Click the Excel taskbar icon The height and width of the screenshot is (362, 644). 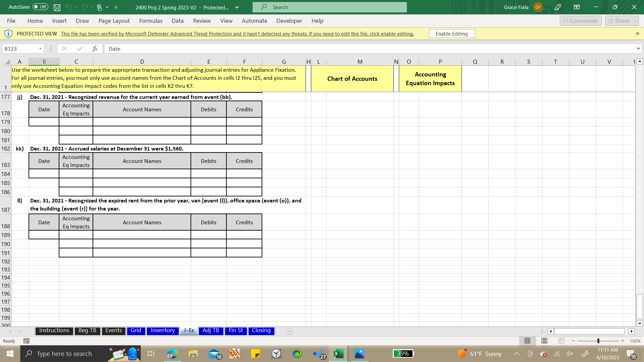pyautogui.click(x=338, y=354)
